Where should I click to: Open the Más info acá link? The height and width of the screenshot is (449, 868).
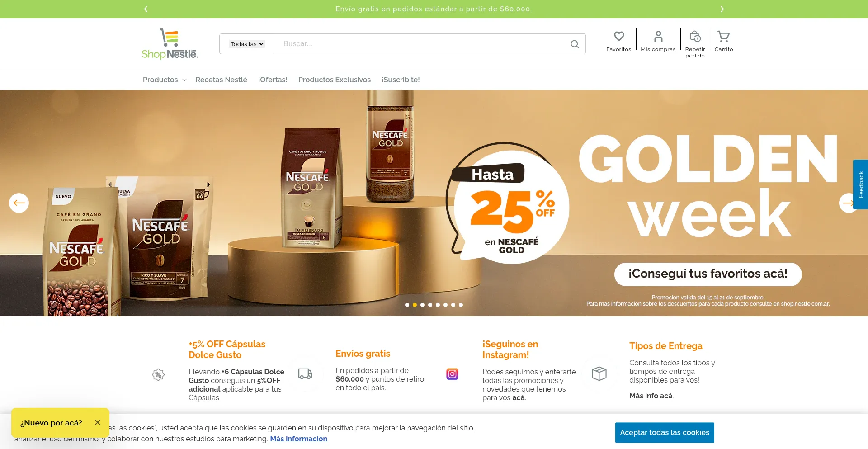651,396
